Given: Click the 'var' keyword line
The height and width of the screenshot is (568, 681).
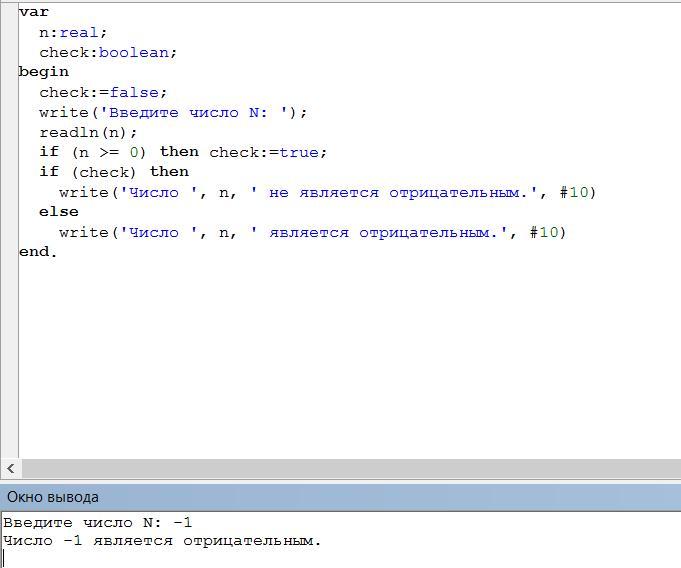Looking at the screenshot, I should pyautogui.click(x=34, y=12).
